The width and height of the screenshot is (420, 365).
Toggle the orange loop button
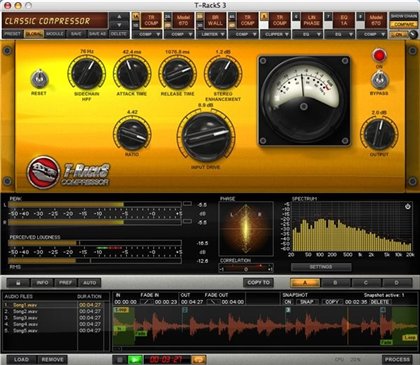coord(199,360)
